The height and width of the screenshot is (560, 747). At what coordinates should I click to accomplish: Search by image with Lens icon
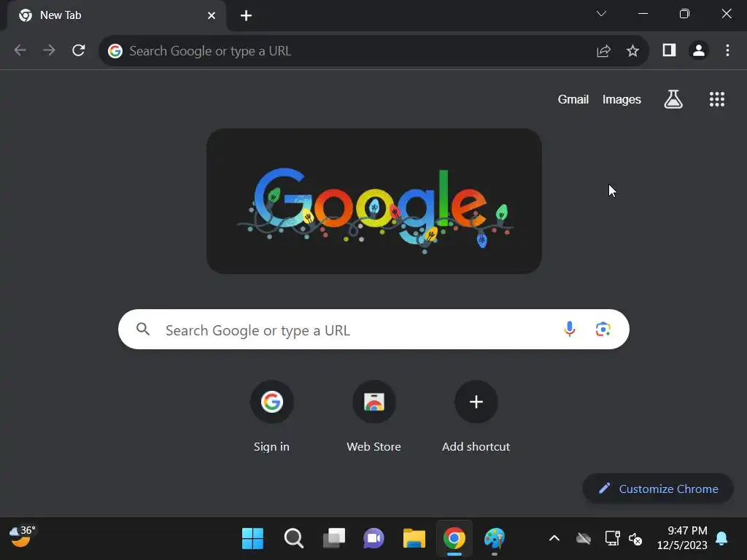[603, 329]
